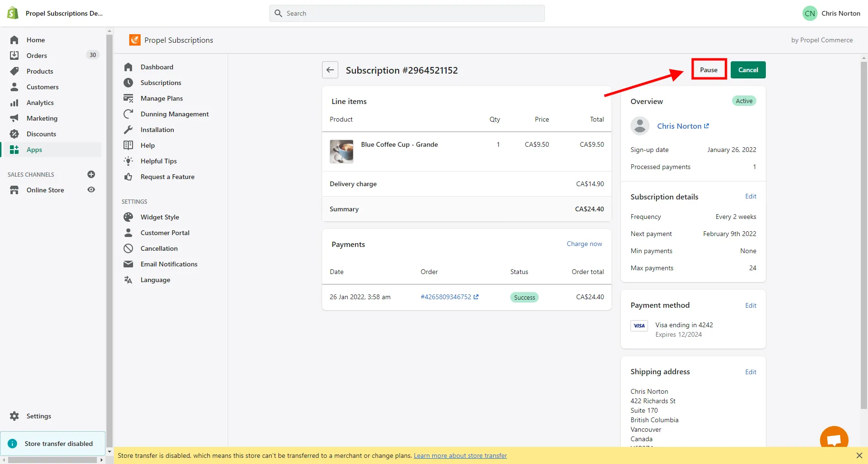Click Widget Style palette icon
Image resolution: width=868 pixels, height=464 pixels.
[x=128, y=217]
